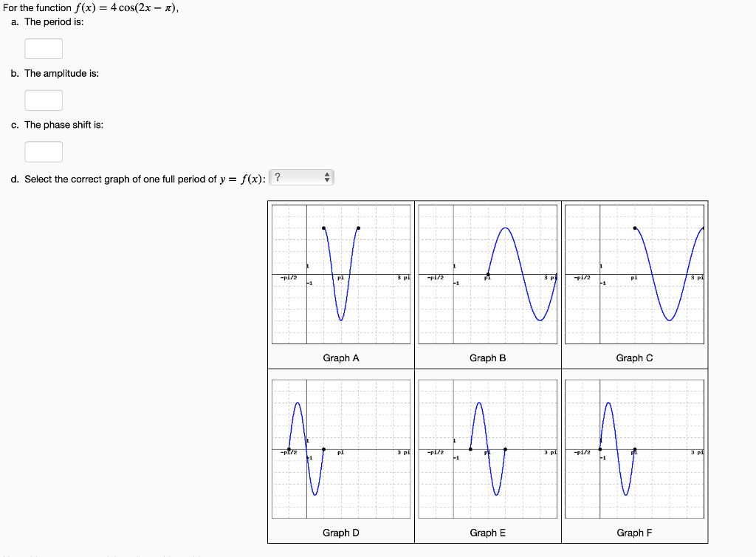
Task: Open the graph selection dropdown
Action: [x=301, y=177]
